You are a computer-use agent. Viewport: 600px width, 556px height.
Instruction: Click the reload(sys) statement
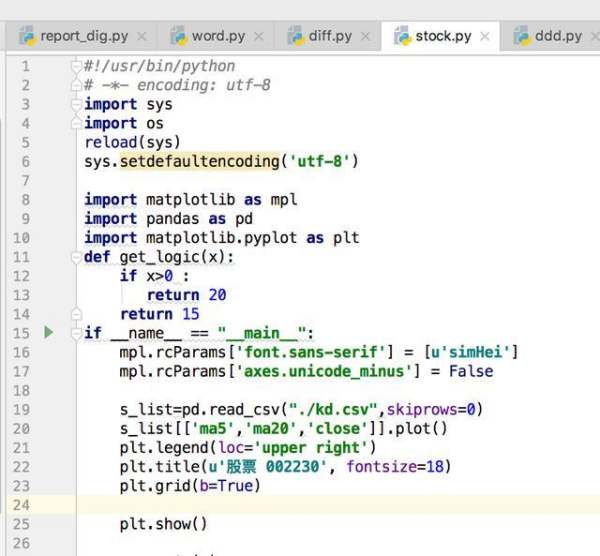(x=132, y=142)
